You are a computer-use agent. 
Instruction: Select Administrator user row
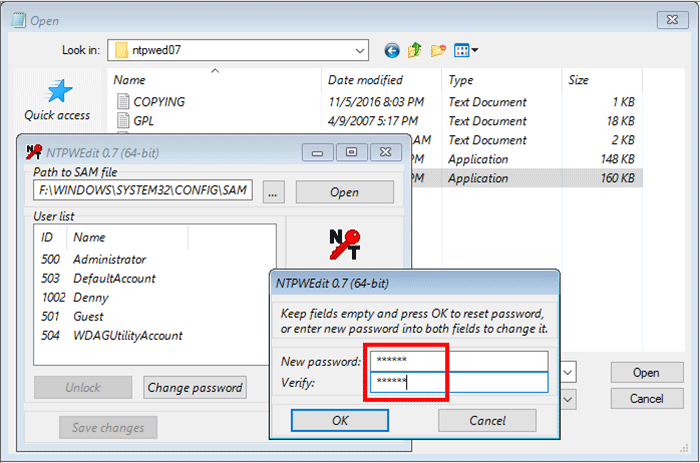(x=154, y=259)
